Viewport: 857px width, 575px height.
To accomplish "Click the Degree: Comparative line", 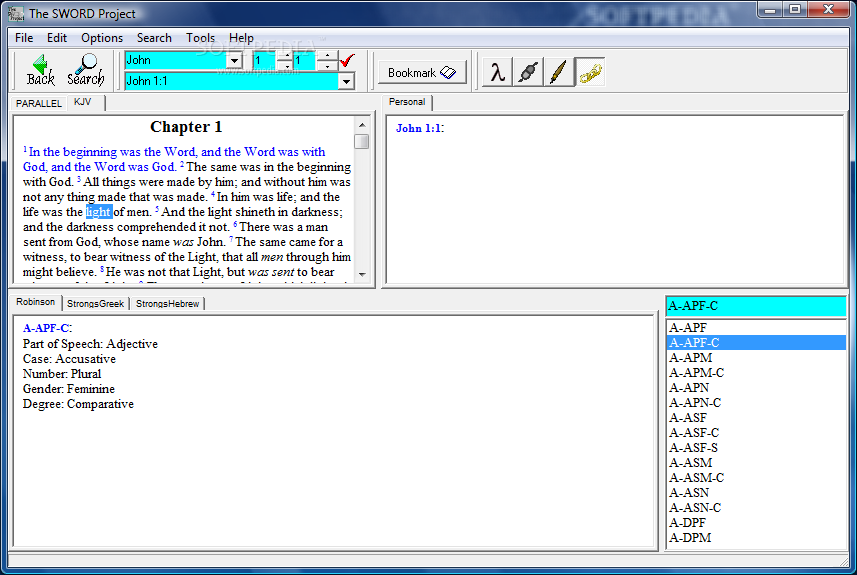I will click(x=78, y=404).
